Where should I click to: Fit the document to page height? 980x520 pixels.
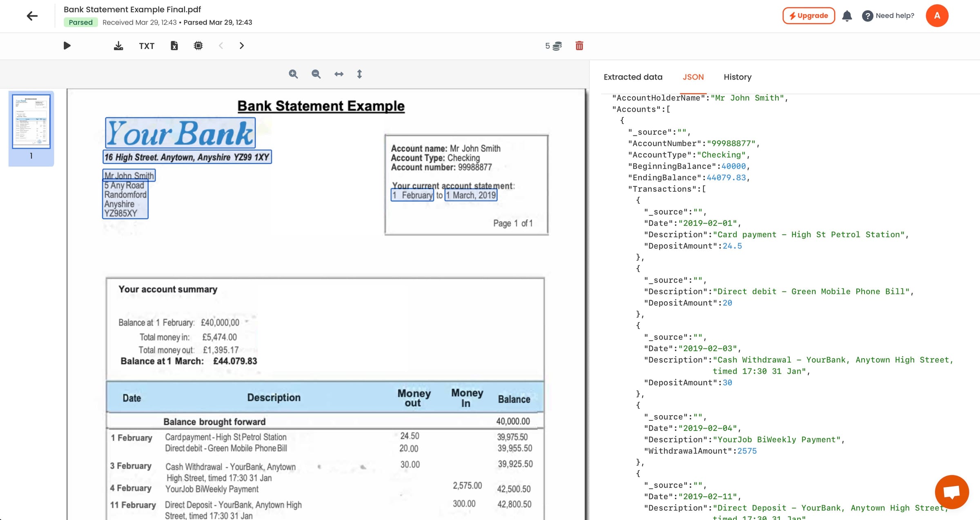[359, 74]
